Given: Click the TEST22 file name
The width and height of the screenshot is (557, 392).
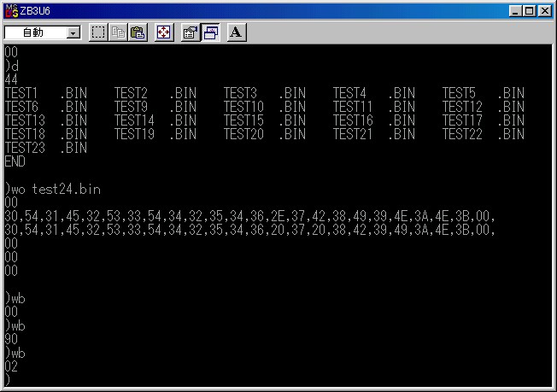Looking at the screenshot, I should click(462, 134).
